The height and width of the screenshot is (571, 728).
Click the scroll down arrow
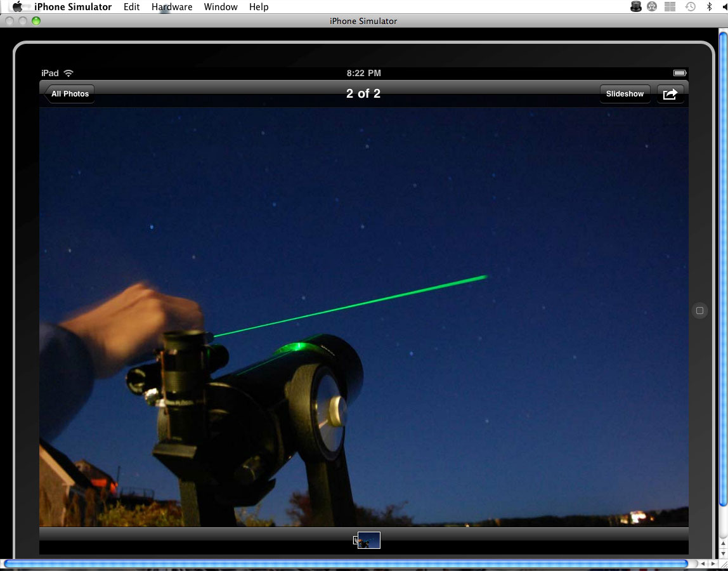(724, 553)
